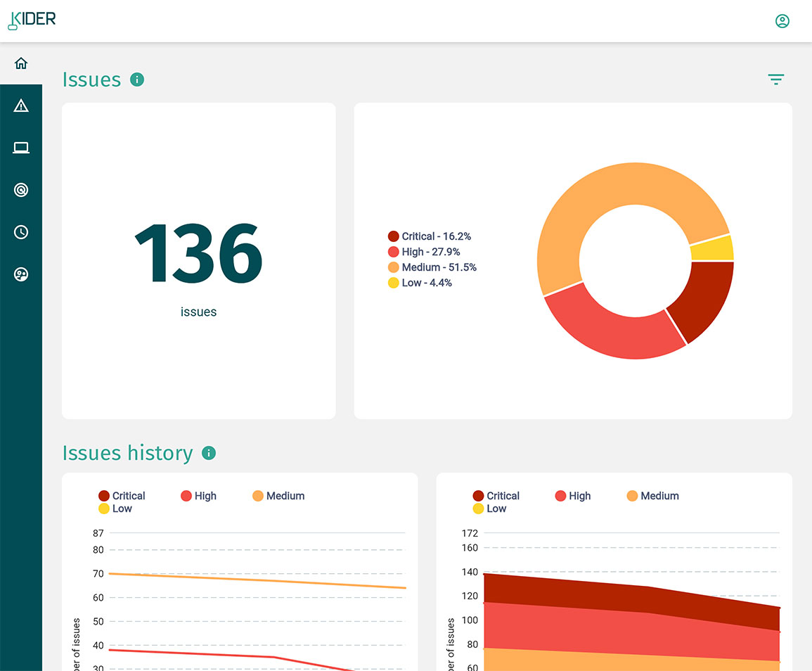Open the laptop devices page
Screen dimensions: 812x671
[x=21, y=148]
